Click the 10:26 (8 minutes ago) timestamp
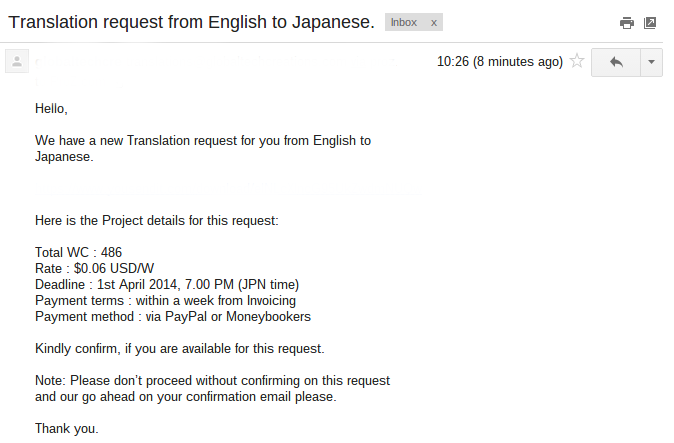This screenshot has height=443, width=674. point(499,61)
